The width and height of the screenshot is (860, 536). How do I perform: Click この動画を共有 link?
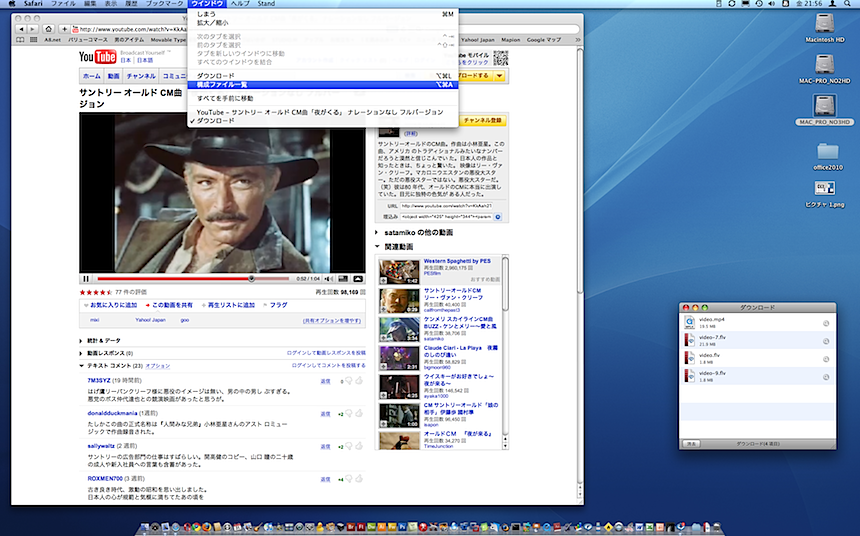[x=172, y=305]
